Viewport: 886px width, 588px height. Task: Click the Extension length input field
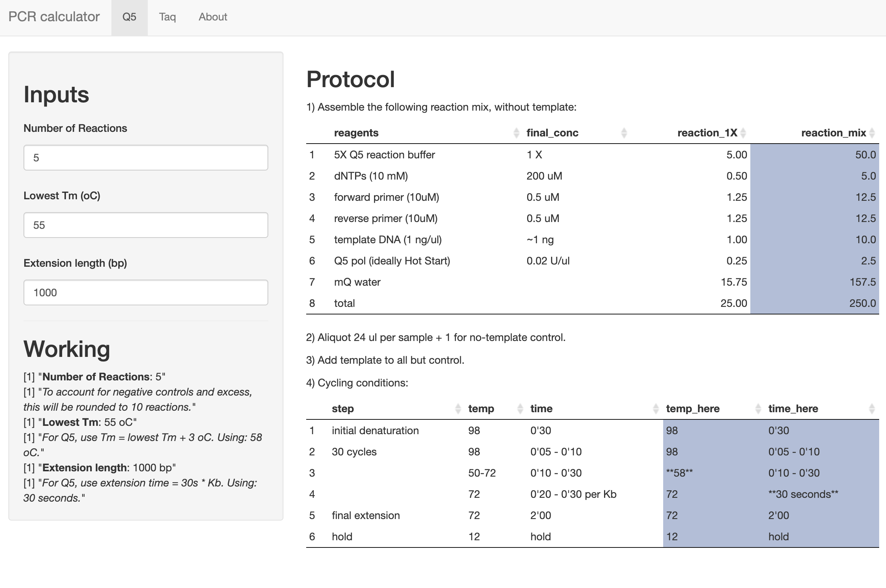146,292
